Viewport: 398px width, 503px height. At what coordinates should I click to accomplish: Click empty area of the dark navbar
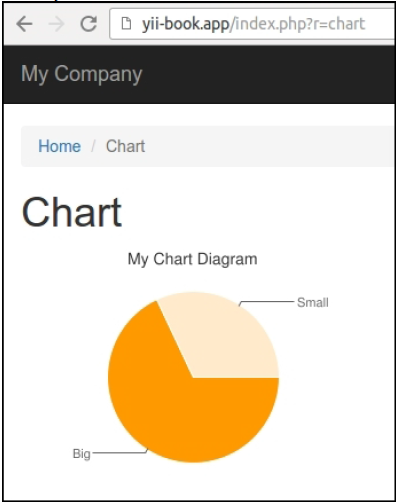click(x=267, y=74)
